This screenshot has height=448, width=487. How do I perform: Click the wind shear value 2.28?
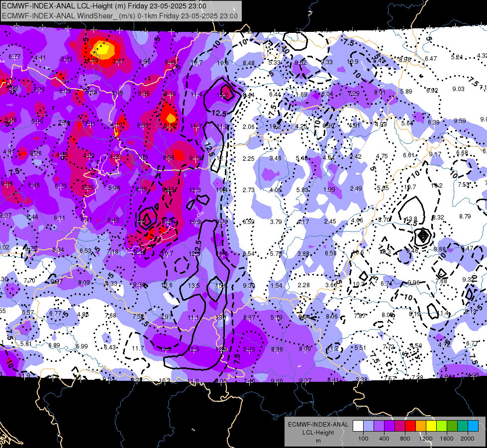coord(303,285)
